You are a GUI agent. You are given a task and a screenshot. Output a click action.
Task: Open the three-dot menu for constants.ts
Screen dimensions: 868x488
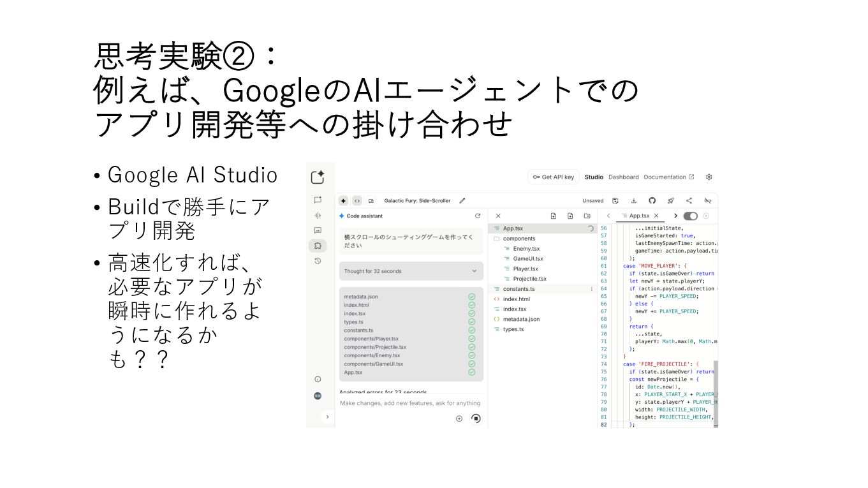(591, 289)
